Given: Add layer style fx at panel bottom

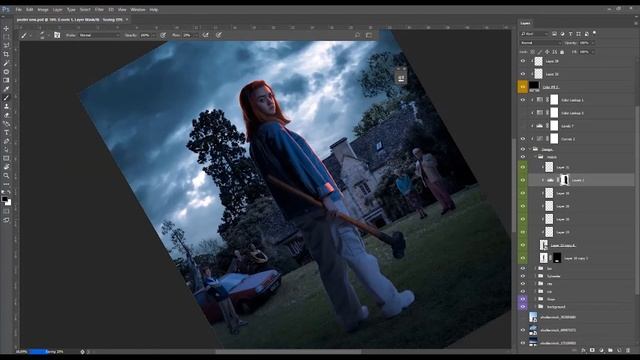Looking at the screenshot, I should (583, 350).
